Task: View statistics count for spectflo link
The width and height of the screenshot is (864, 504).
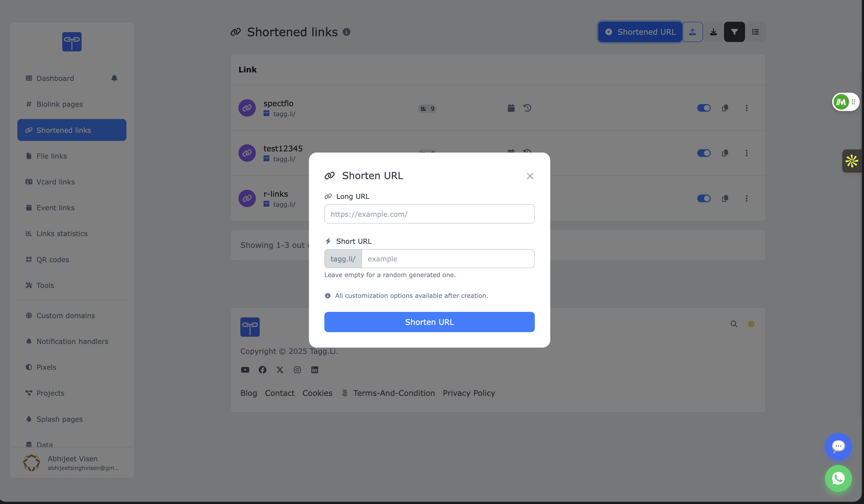Action: click(x=427, y=108)
